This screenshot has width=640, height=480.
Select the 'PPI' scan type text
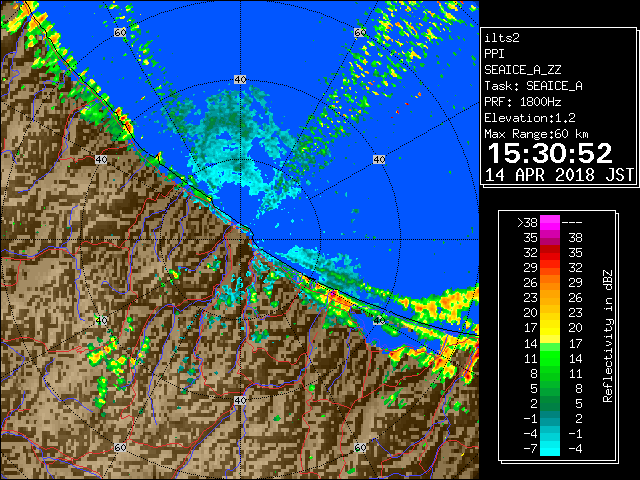pos(494,54)
